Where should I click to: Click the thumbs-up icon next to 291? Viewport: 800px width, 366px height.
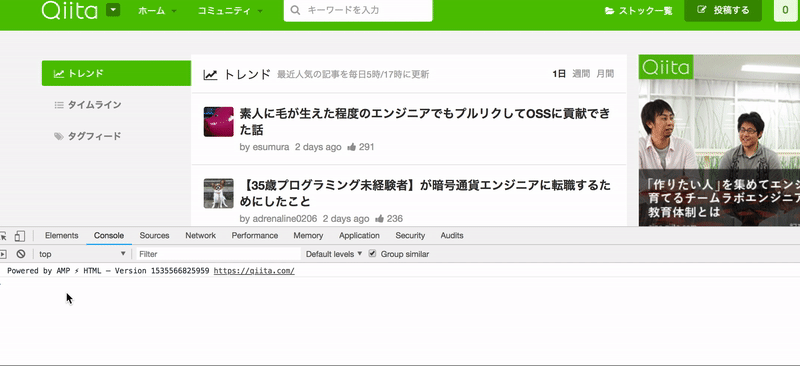pos(352,147)
